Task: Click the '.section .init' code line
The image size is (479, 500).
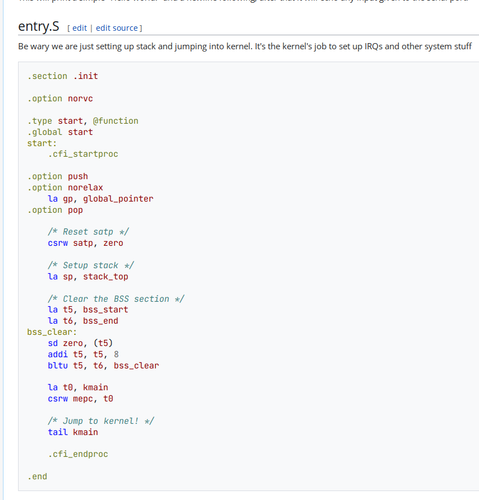Action: (x=63, y=76)
